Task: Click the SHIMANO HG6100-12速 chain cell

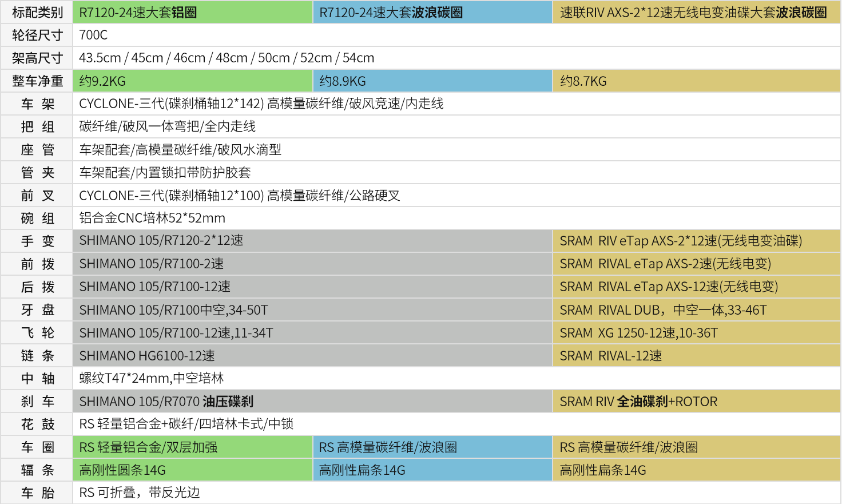Action: pos(312,356)
